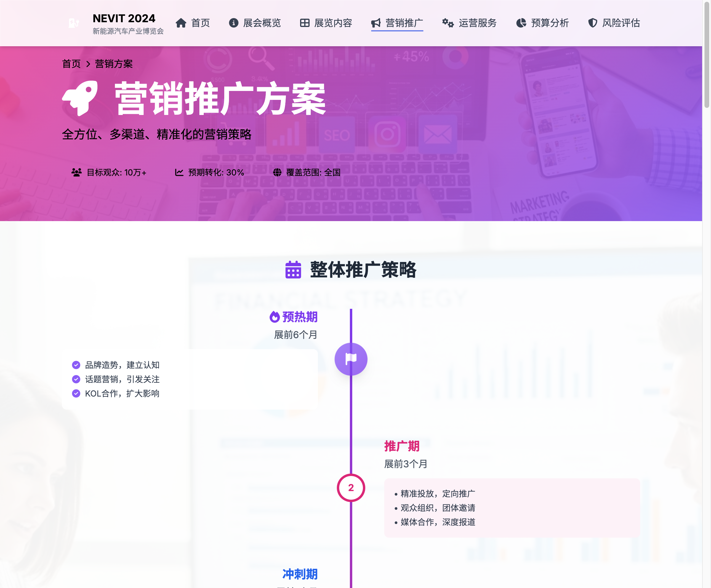711x588 pixels.
Task: Click checkmark beside KOL合作，扩大影响
Action: 76,393
